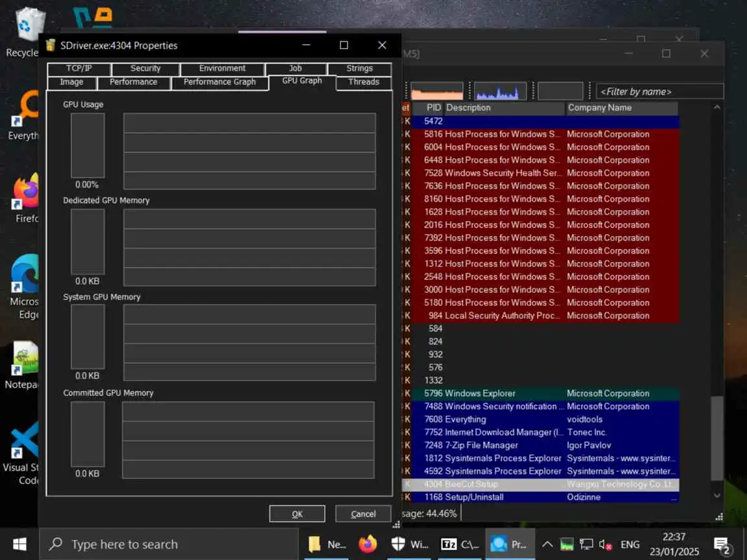Select process row with PID 584

point(541,329)
